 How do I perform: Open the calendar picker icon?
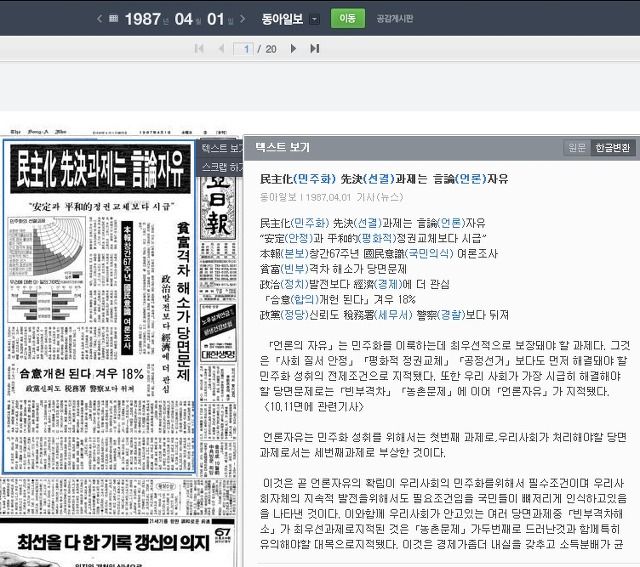114,18
